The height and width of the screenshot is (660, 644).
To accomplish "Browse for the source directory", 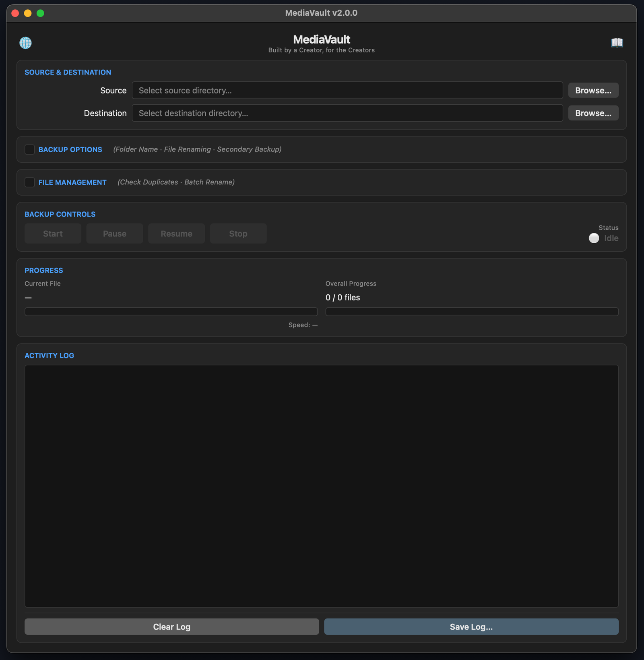I will click(x=593, y=90).
